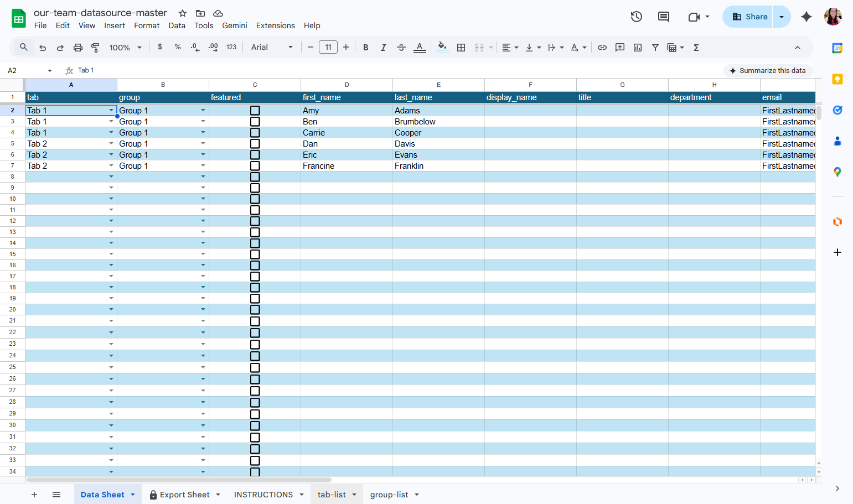Insert a chart from toolbar
This screenshot has height=504, width=853.
638,48
